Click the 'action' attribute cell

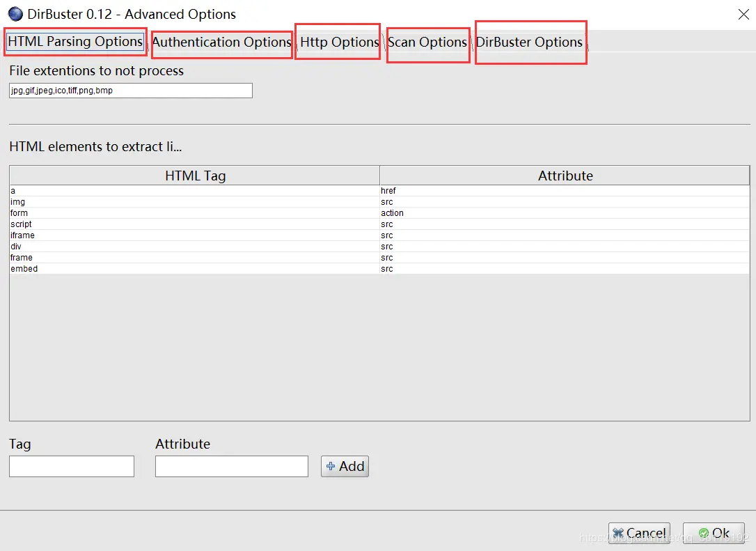point(565,212)
